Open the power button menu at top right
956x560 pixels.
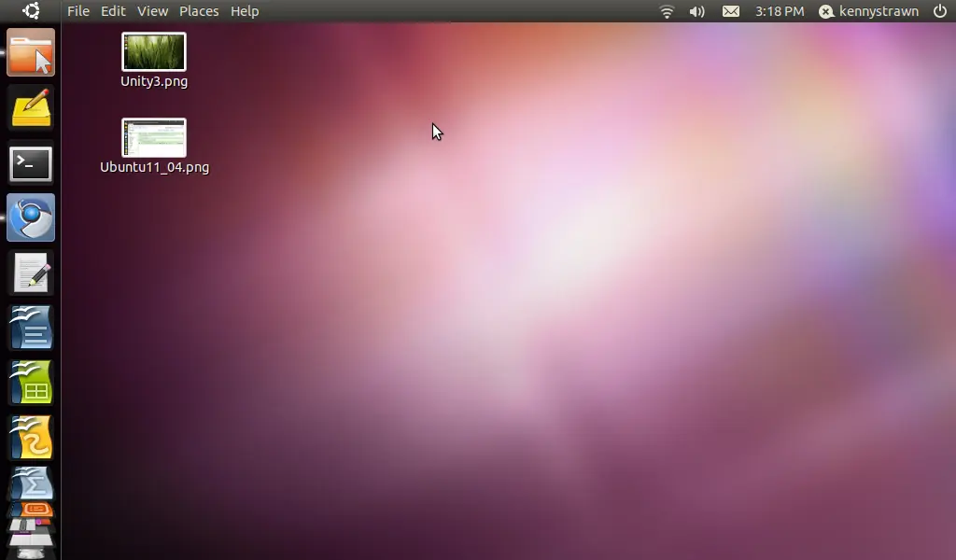coord(941,11)
